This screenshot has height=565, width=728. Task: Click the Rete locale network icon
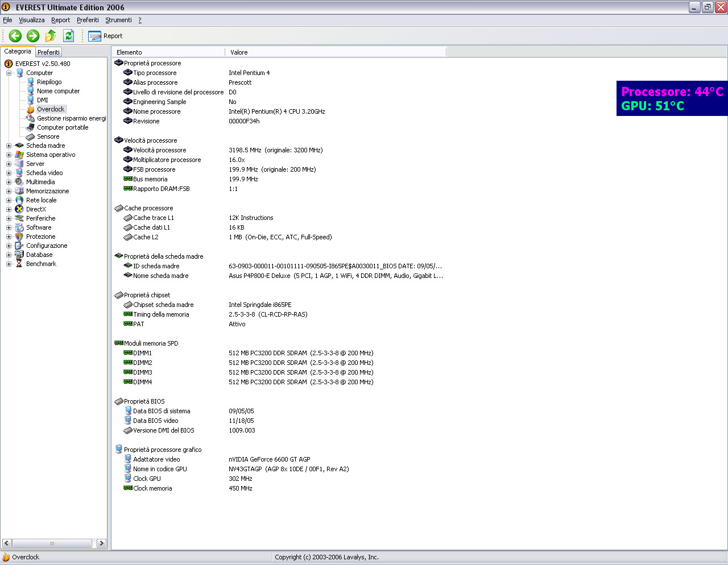click(19, 200)
